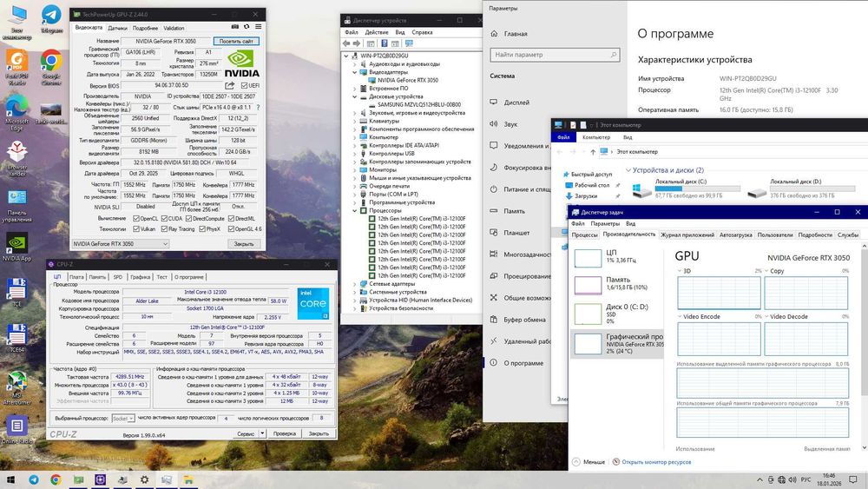Screen dimensions: 868x489
Task: Open the NVIDIA App desktop shortcut
Action: click(16, 247)
